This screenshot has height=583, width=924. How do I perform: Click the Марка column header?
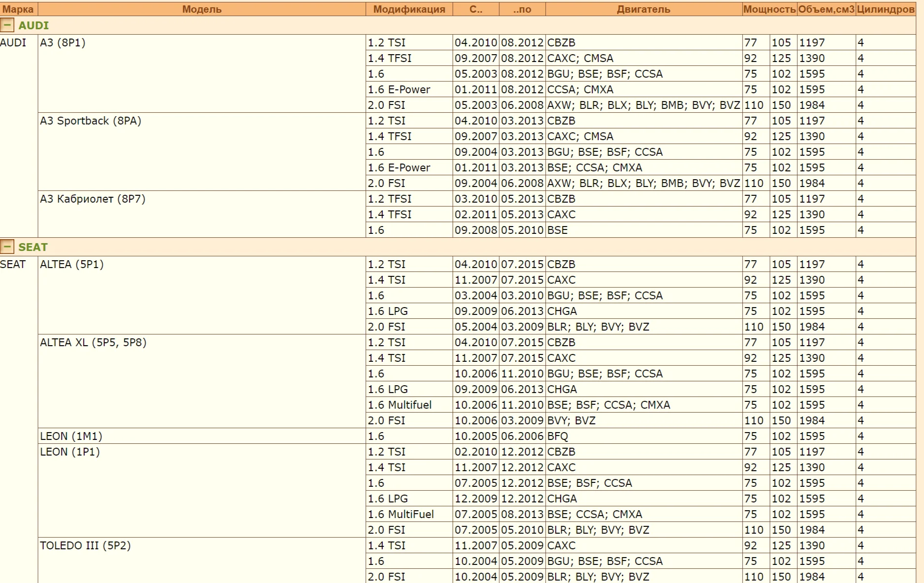(19, 9)
